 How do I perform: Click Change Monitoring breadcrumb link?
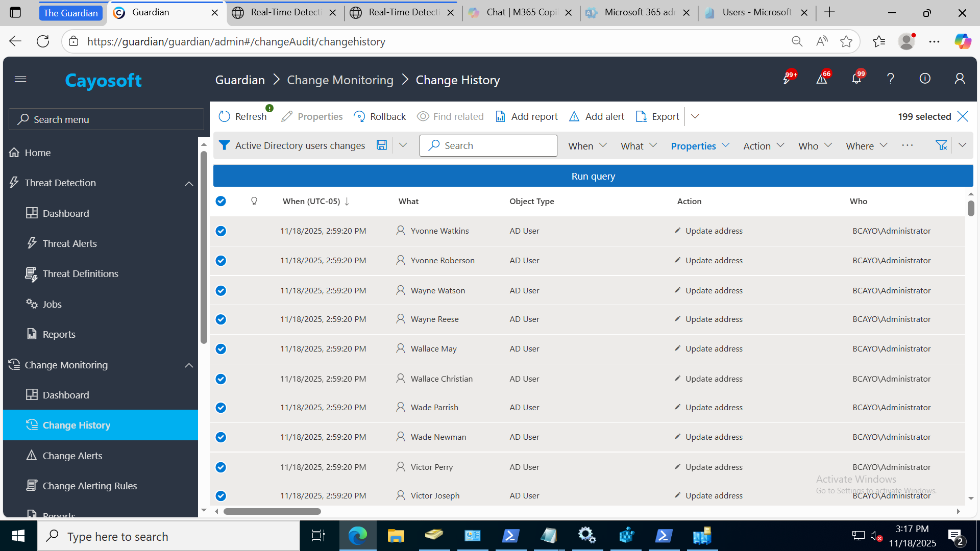(x=340, y=80)
